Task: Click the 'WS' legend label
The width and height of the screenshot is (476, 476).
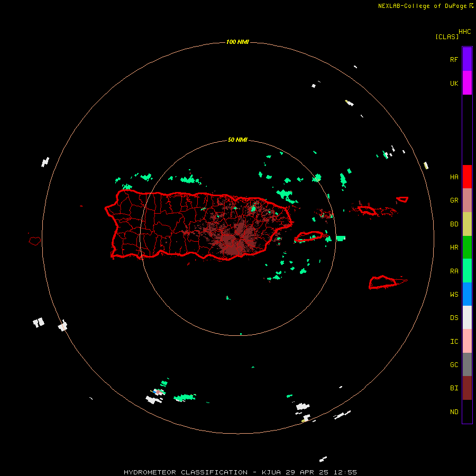Action: click(454, 294)
